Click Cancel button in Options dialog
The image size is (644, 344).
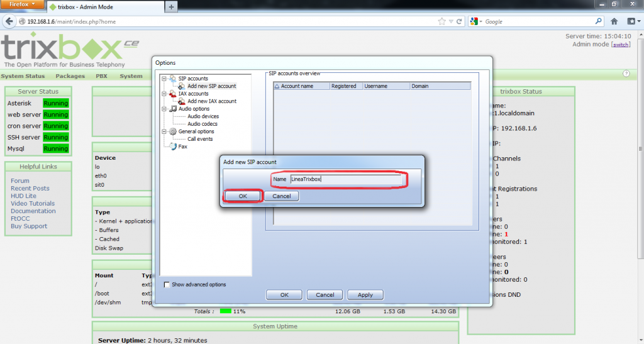(x=325, y=295)
